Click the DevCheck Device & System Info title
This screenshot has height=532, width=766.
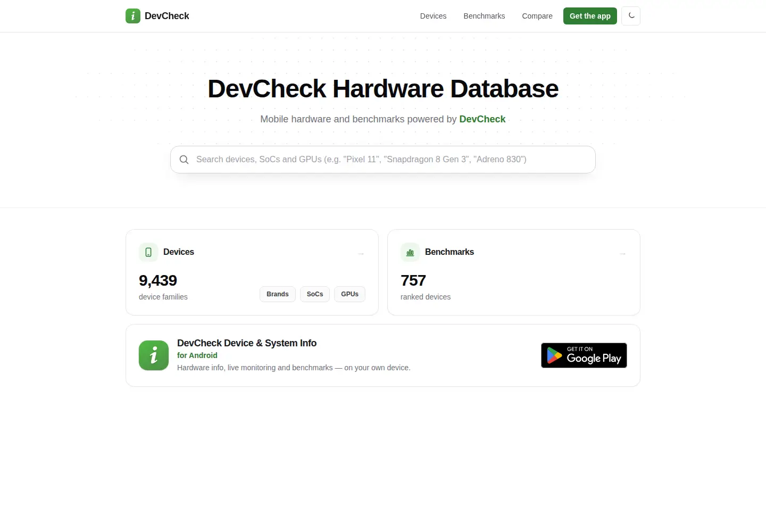247,343
